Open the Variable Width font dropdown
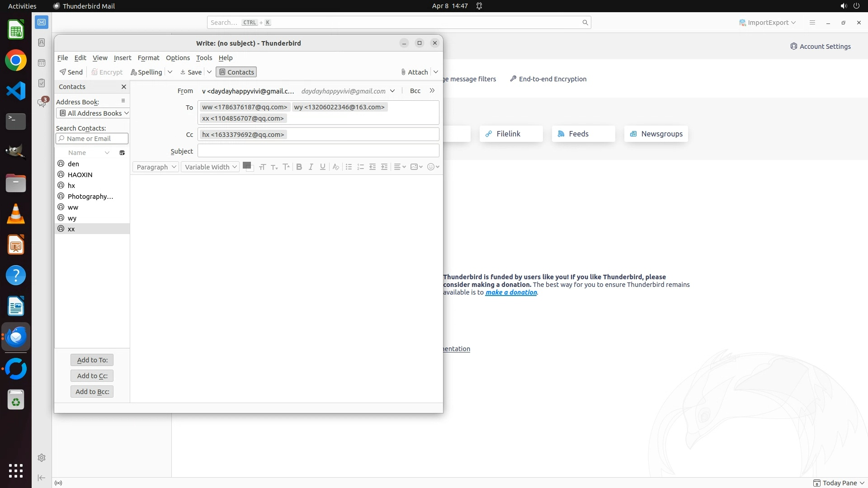Image resolution: width=868 pixels, height=488 pixels. point(210,167)
